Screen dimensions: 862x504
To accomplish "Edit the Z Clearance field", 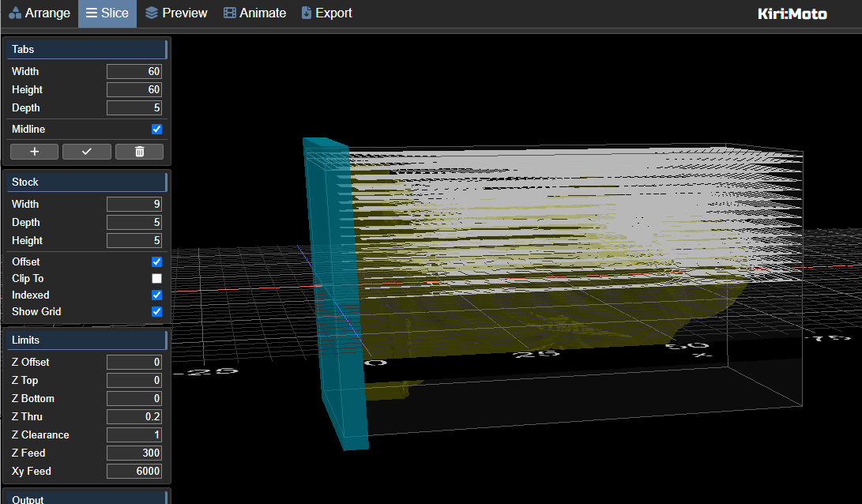I will pyautogui.click(x=134, y=434).
